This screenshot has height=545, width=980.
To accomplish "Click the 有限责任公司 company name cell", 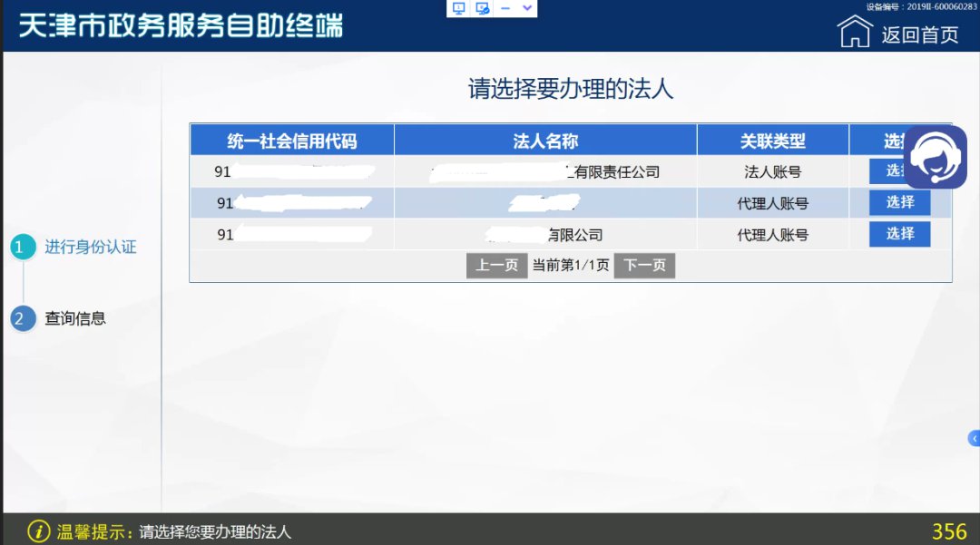I will (545, 171).
